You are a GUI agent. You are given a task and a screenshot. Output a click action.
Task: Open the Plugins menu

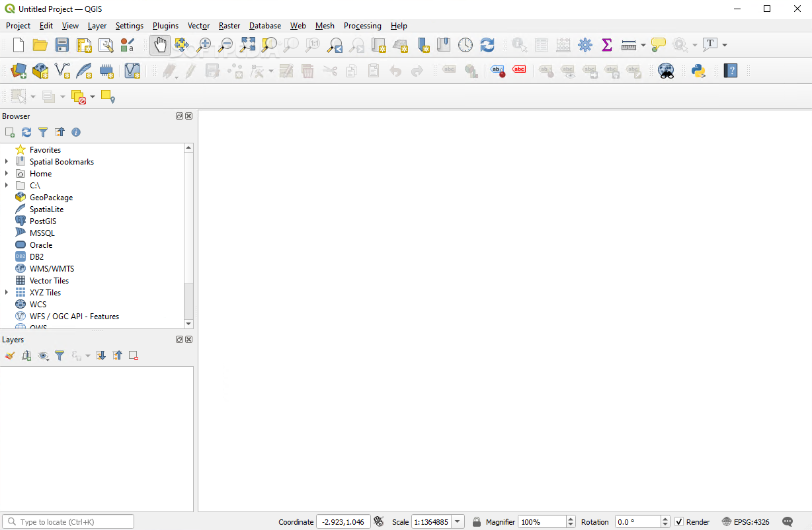165,26
